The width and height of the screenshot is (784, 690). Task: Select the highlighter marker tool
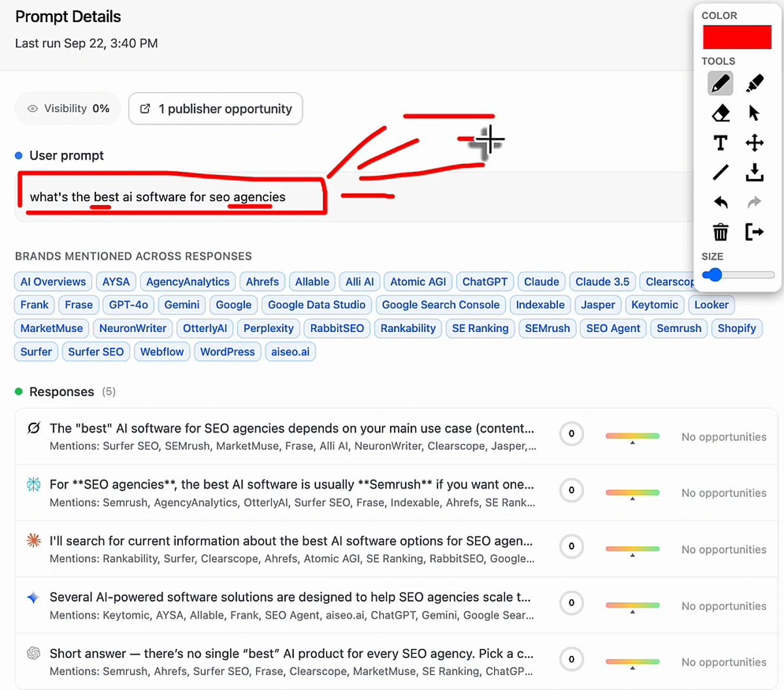(x=755, y=84)
